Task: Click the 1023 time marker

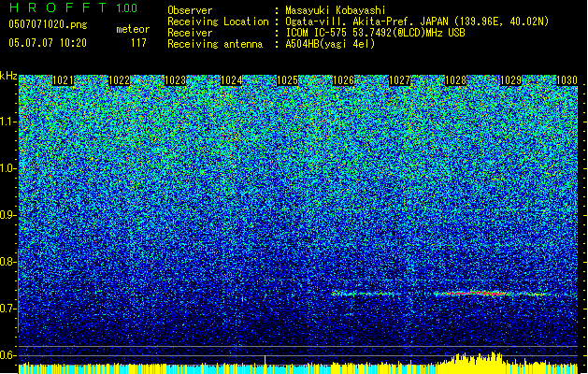Action: [x=176, y=80]
